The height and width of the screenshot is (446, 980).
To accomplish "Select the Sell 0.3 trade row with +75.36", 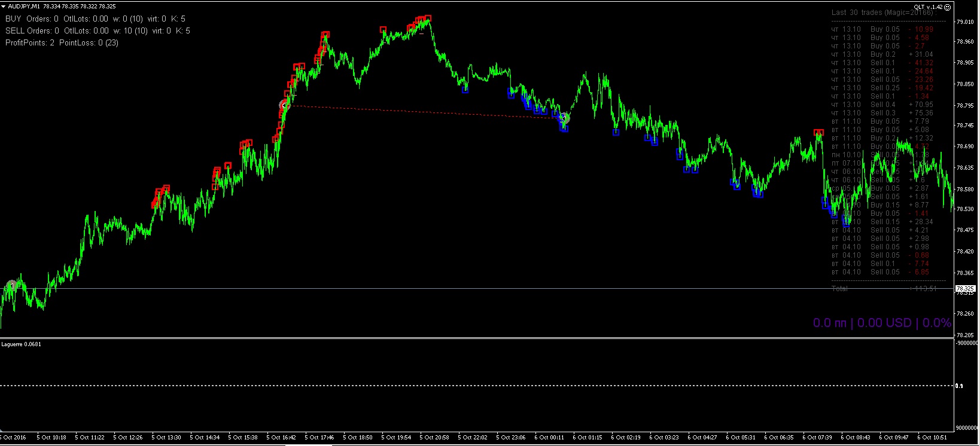I will pyautogui.click(x=882, y=112).
